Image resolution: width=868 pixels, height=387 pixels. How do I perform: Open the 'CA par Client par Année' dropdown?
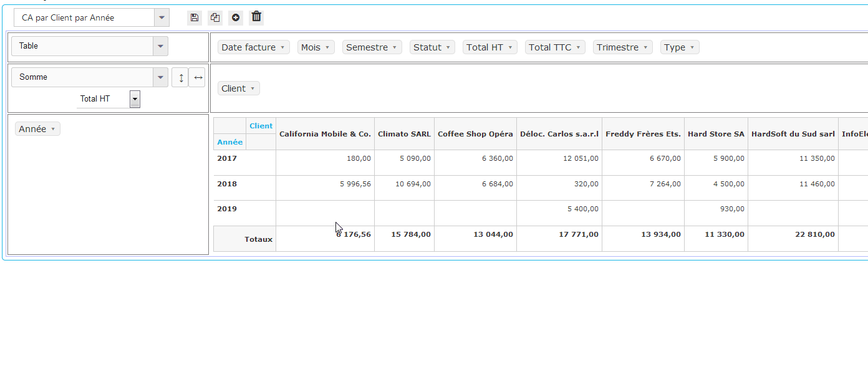(162, 17)
